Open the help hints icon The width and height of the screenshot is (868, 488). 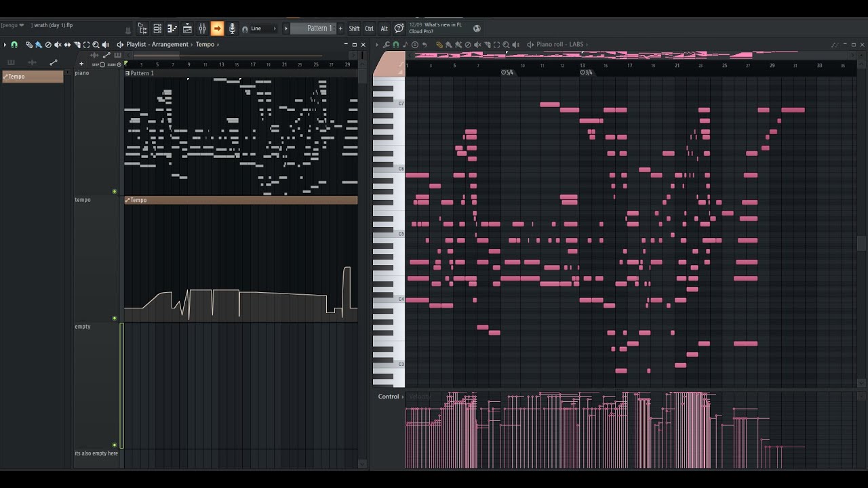pyautogui.click(x=399, y=28)
